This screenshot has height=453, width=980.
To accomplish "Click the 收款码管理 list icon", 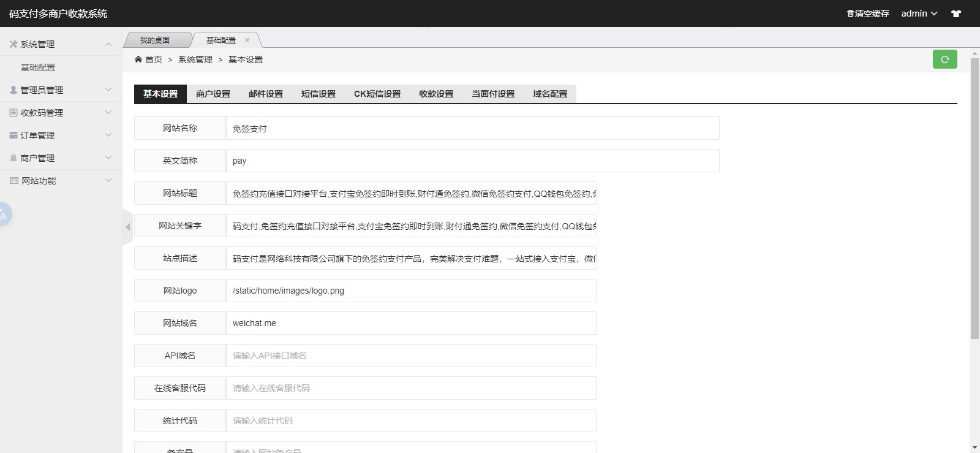I will pyautogui.click(x=13, y=112).
